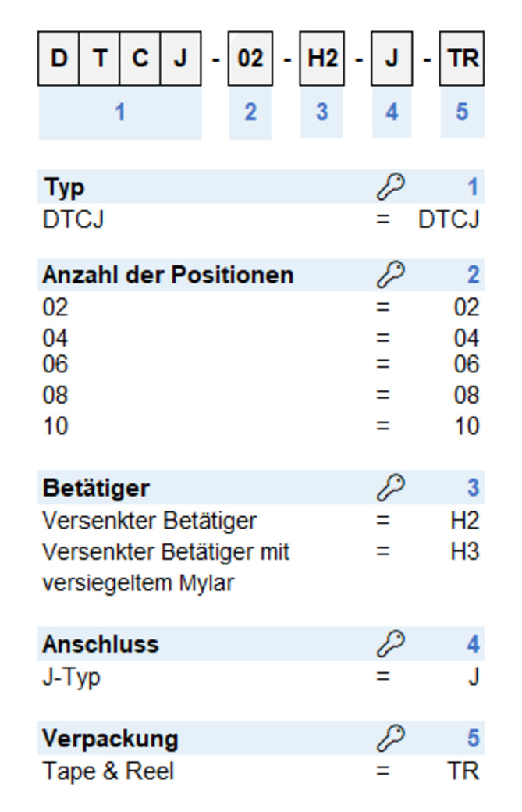Viewport: 522px width, 812px height.
Task: Select the J-Typ connection row
Action: coord(261,677)
